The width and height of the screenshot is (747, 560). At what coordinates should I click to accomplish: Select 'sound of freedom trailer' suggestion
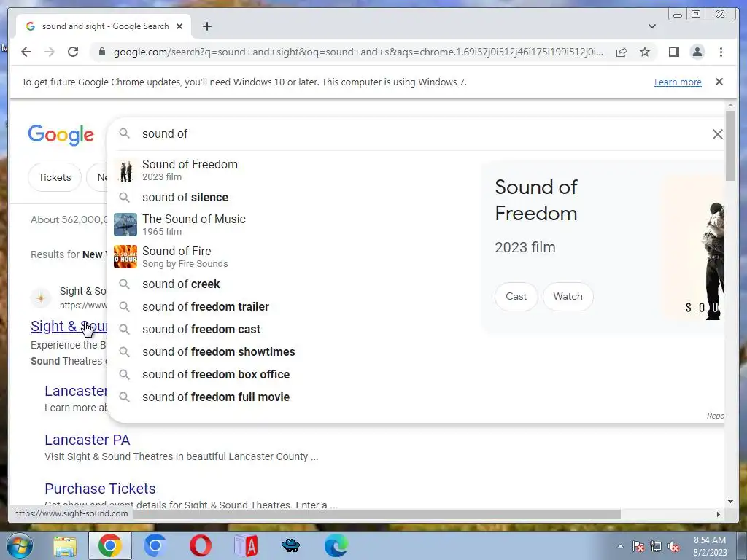click(x=295, y=307)
